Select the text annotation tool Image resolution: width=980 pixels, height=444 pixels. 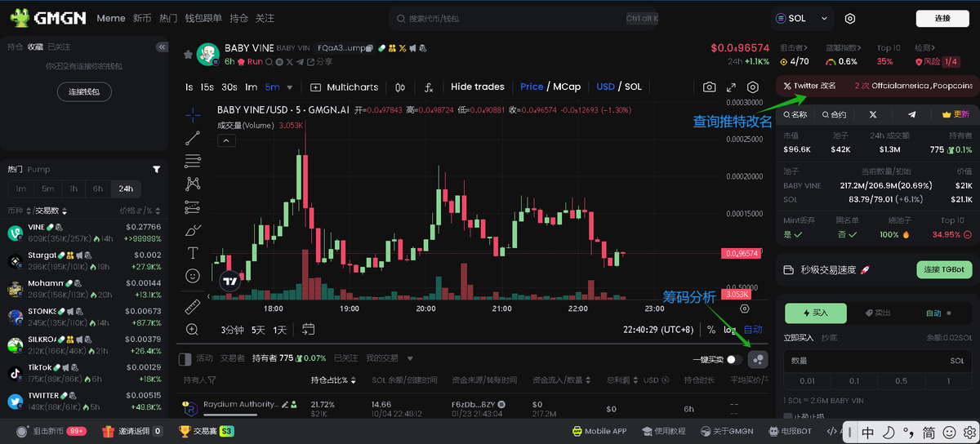click(x=193, y=253)
